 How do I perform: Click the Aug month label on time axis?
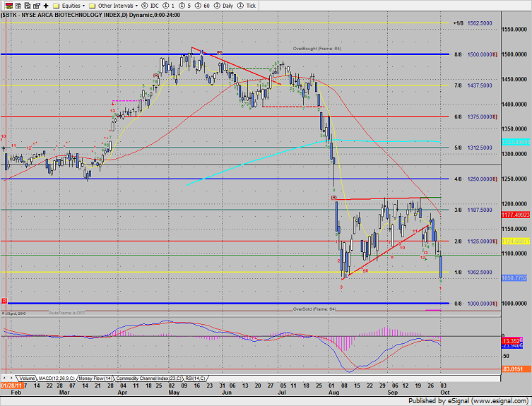point(334,392)
